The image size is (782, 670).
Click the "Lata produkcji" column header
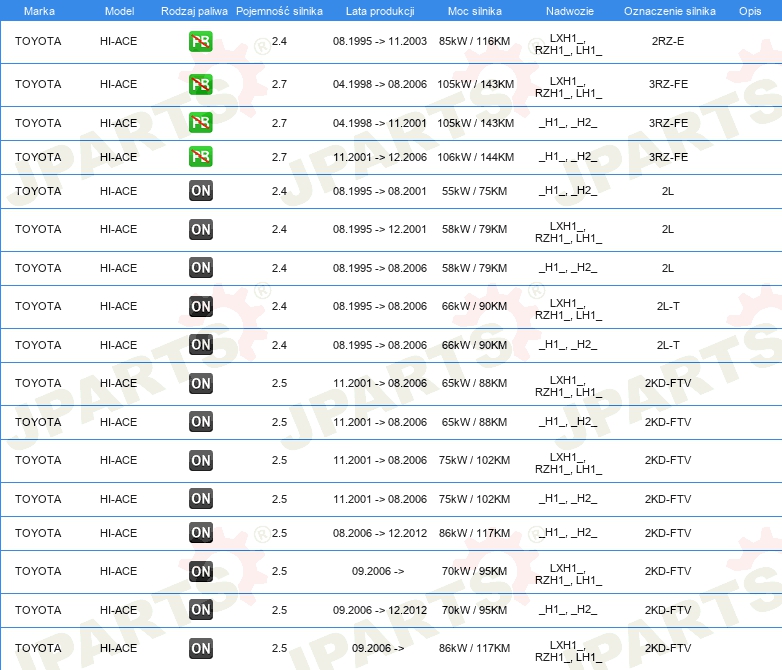point(379,11)
